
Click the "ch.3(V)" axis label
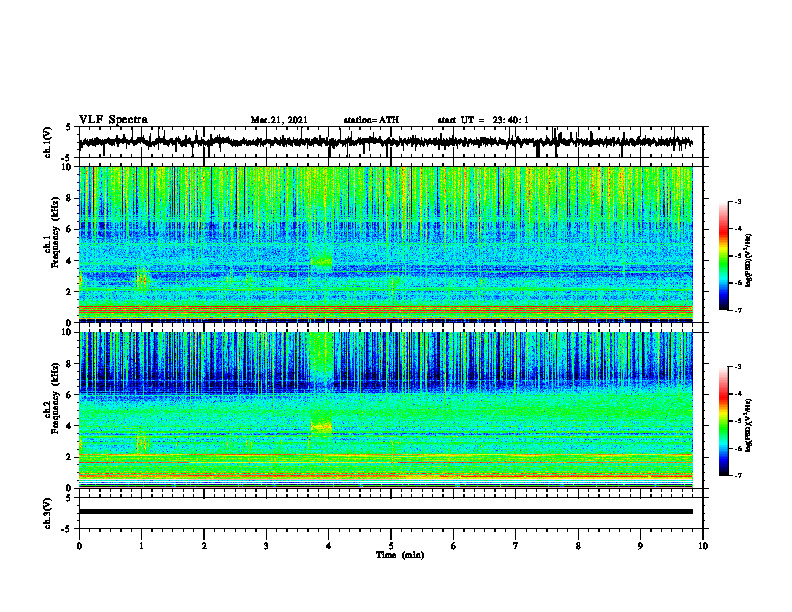pos(48,513)
